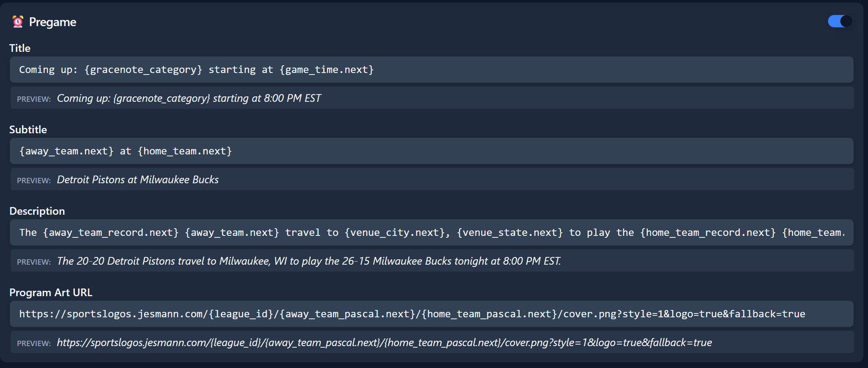Click the Pregame section heading
The image size is (868, 368).
tap(53, 22)
